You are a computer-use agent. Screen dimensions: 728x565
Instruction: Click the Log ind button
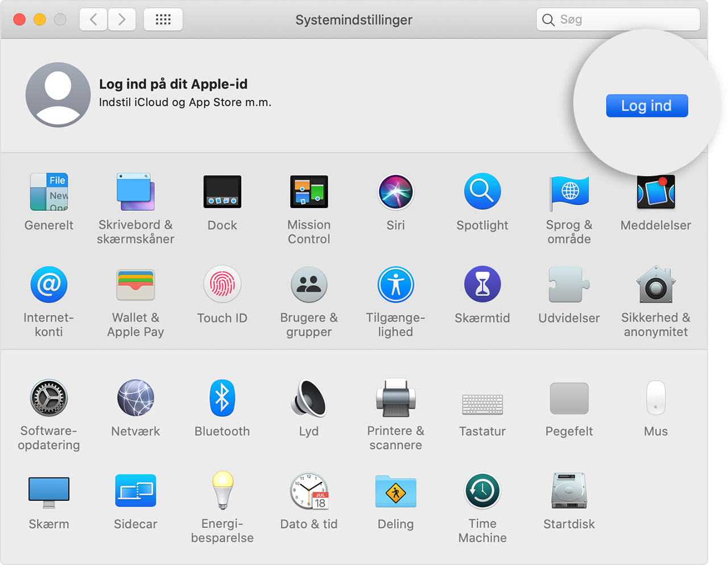(647, 105)
